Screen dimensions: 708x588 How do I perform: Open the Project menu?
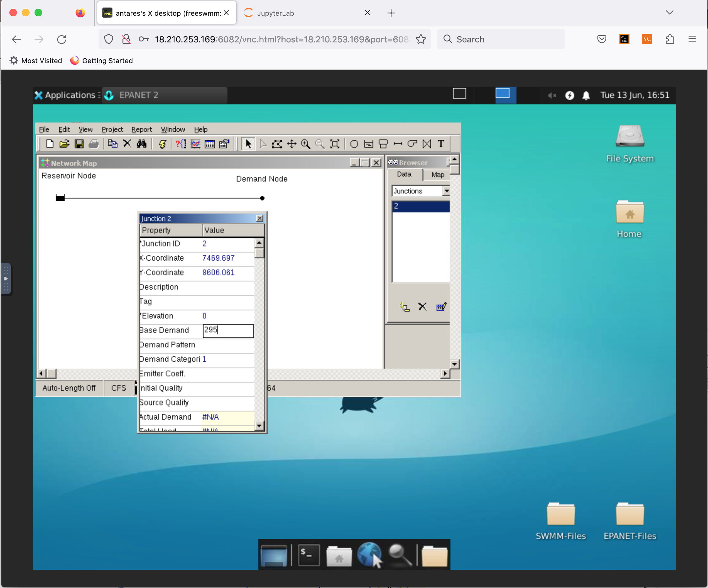tap(112, 129)
